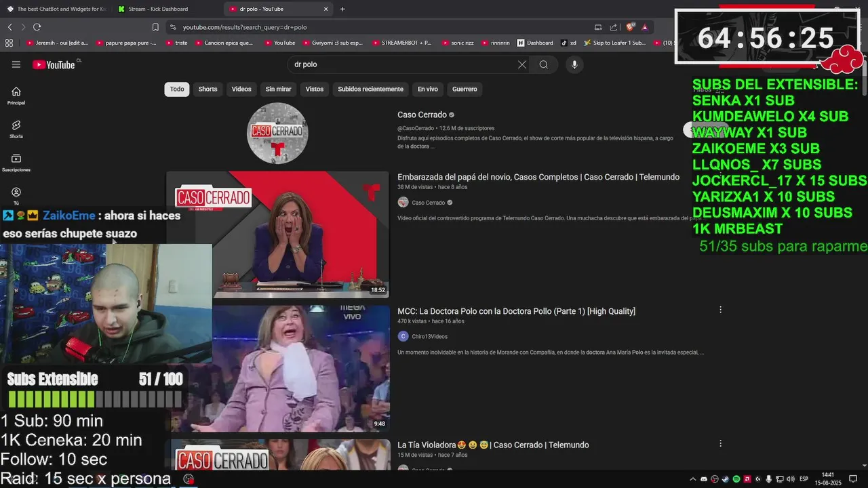The image size is (868, 488).
Task: Open options menu for La Tía Violadora video
Action: [720, 443]
